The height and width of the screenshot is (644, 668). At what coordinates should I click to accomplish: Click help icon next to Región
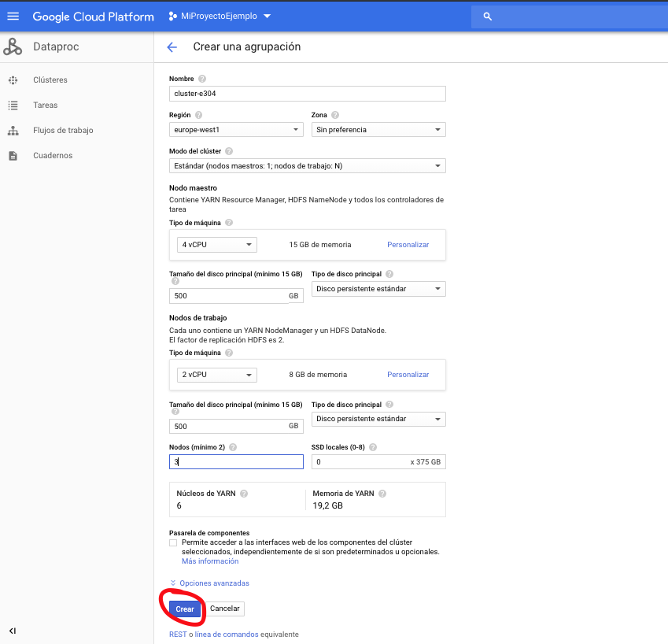(198, 115)
